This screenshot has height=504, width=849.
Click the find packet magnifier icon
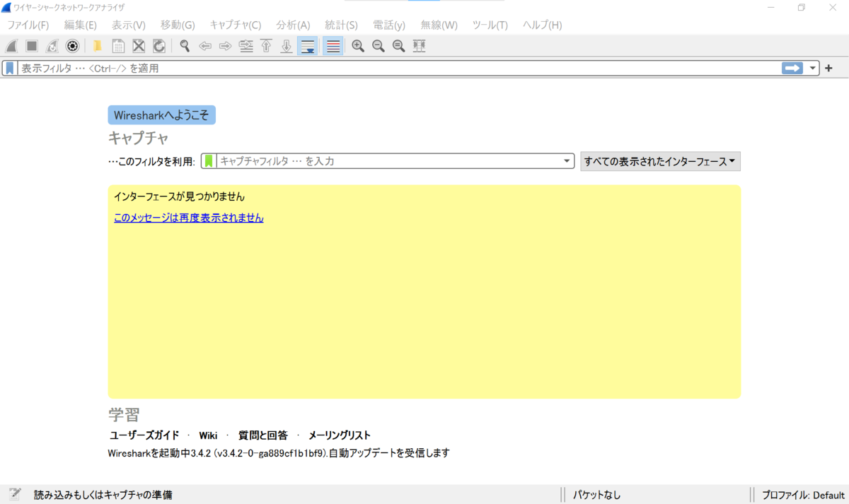click(185, 46)
